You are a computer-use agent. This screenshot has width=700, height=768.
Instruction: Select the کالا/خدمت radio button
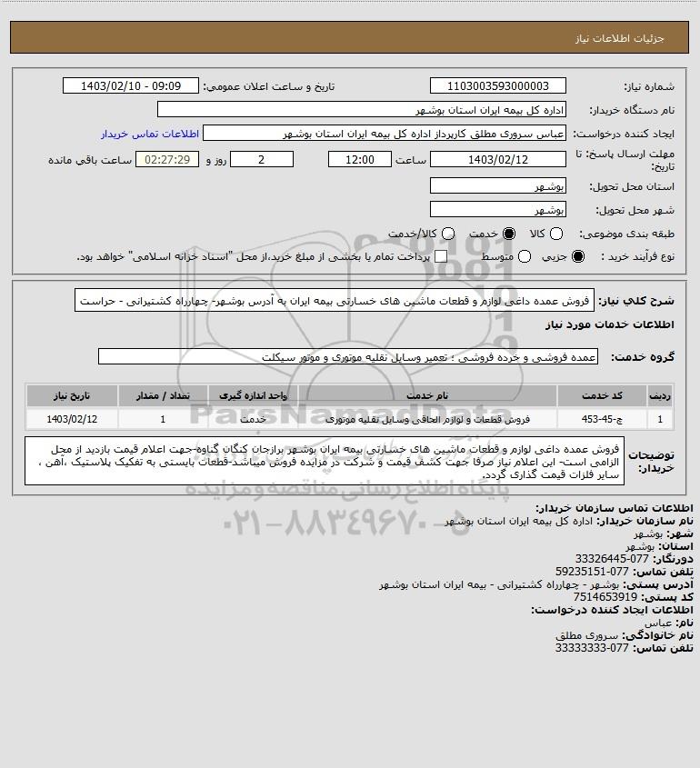pyautogui.click(x=447, y=234)
